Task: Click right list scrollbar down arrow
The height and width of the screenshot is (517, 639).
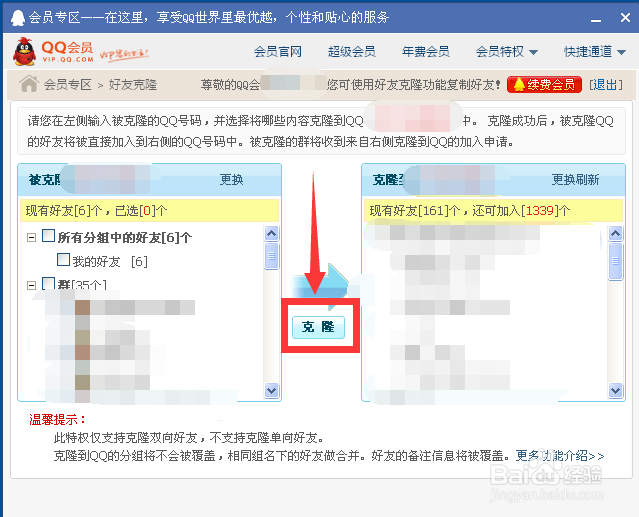Action: coord(615,390)
